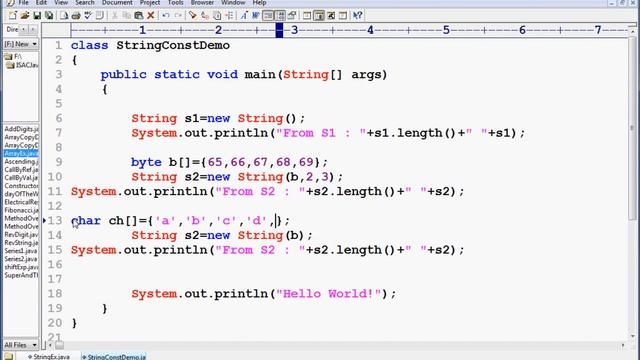Select Series1.java in the file list
The image size is (640, 360).
click(x=21, y=251)
